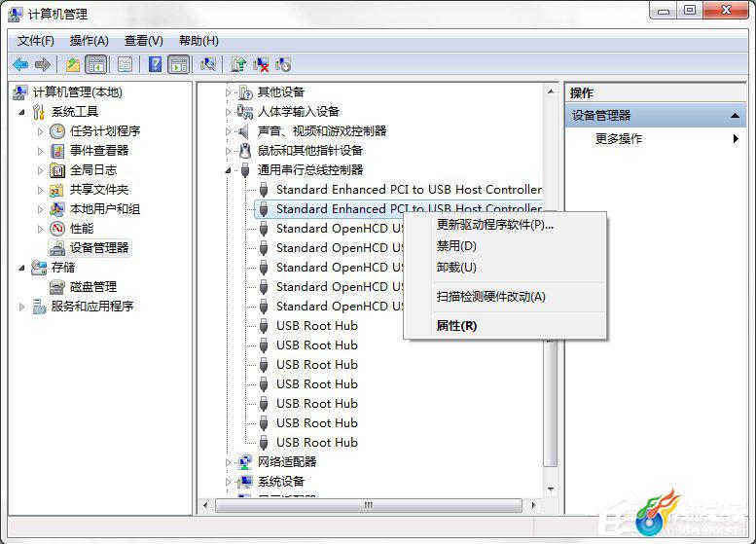The width and height of the screenshot is (756, 544).
Task: Click the Up one level toolbar icon
Action: [x=73, y=64]
